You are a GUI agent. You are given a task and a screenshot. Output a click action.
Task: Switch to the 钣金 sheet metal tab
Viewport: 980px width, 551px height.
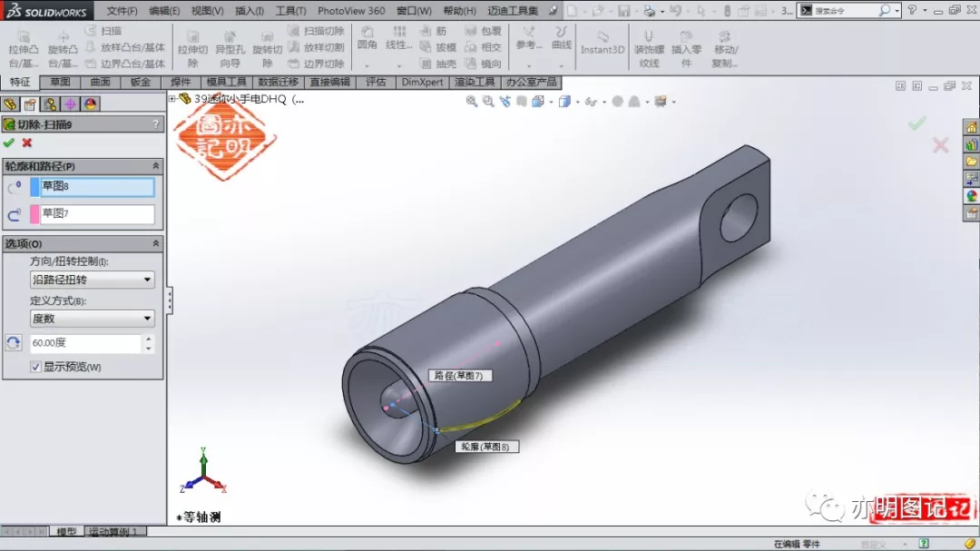pos(140,82)
